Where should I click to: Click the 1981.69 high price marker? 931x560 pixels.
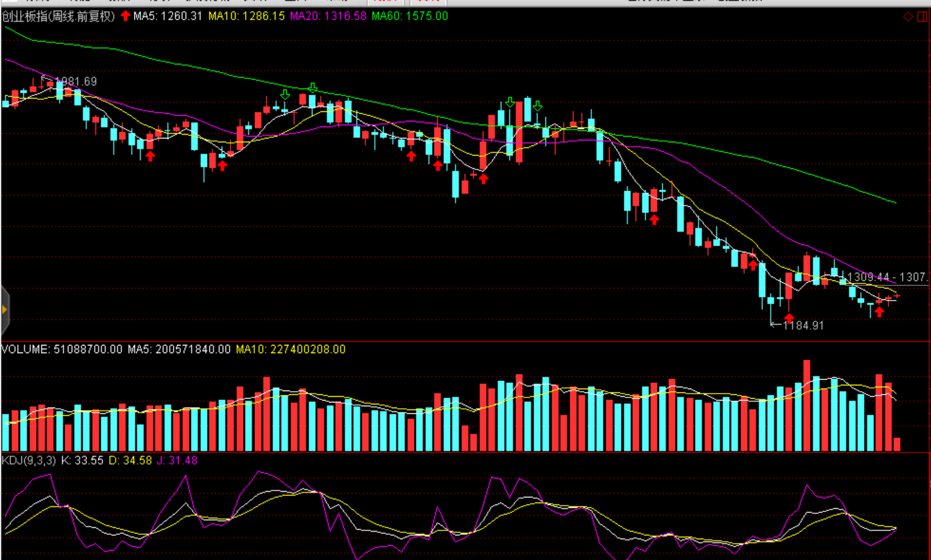[75, 82]
